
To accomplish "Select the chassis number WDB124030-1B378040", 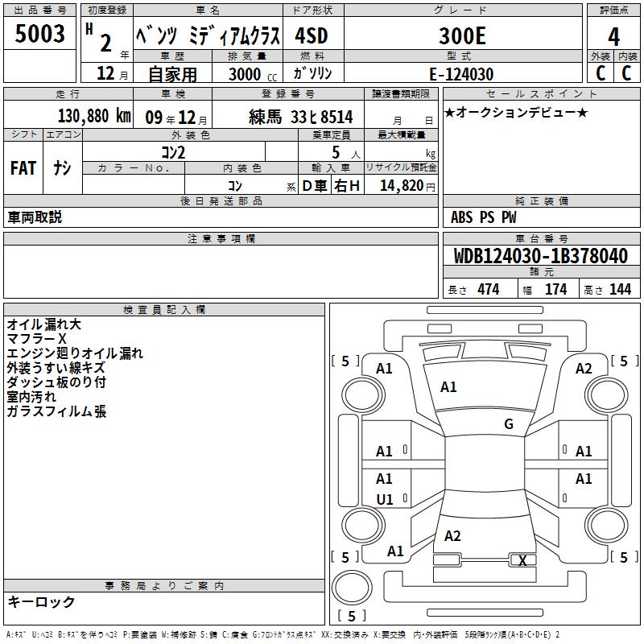I will click(540, 256).
